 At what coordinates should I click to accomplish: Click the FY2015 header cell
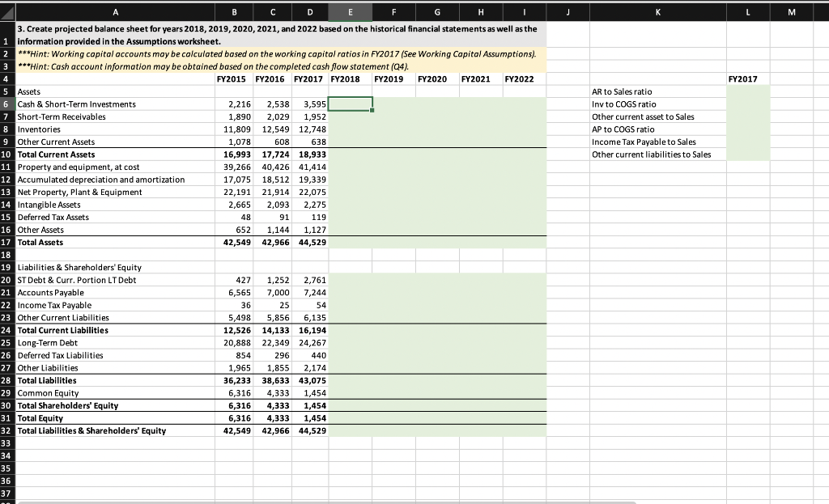[x=234, y=78]
